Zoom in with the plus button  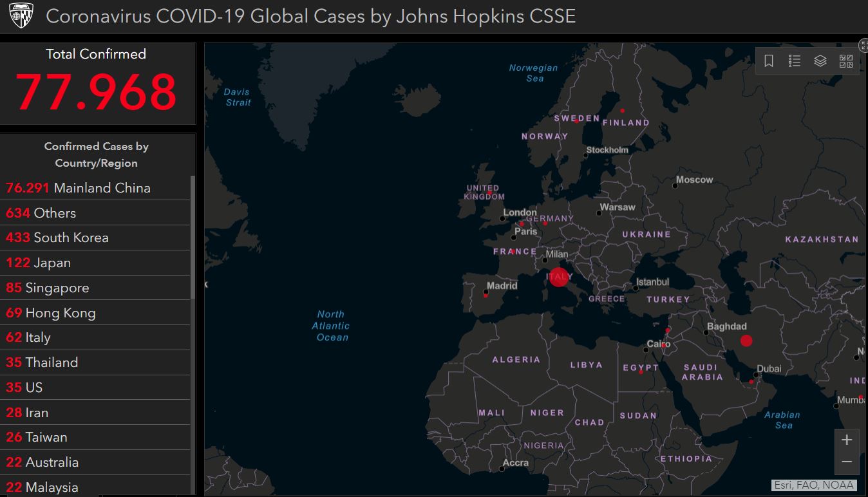pyautogui.click(x=847, y=440)
